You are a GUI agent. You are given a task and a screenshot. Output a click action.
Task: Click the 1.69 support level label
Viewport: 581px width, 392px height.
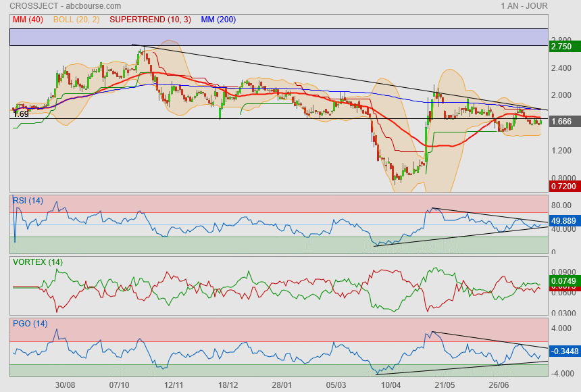tap(21, 114)
